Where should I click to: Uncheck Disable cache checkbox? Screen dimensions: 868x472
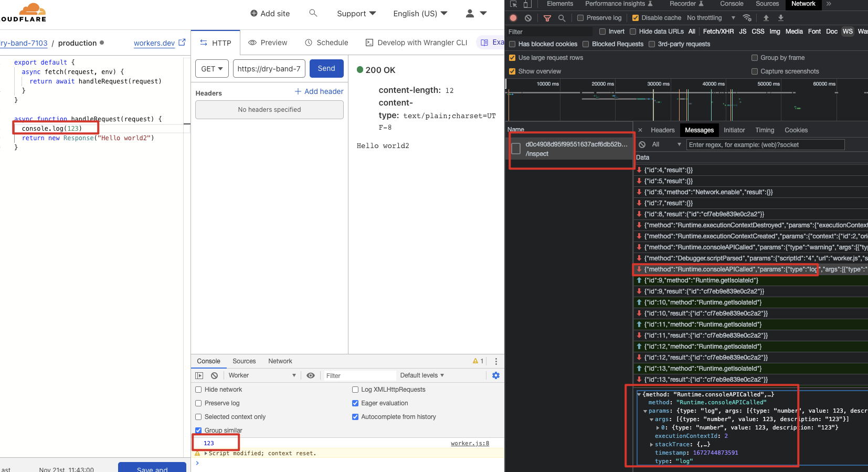(x=636, y=18)
